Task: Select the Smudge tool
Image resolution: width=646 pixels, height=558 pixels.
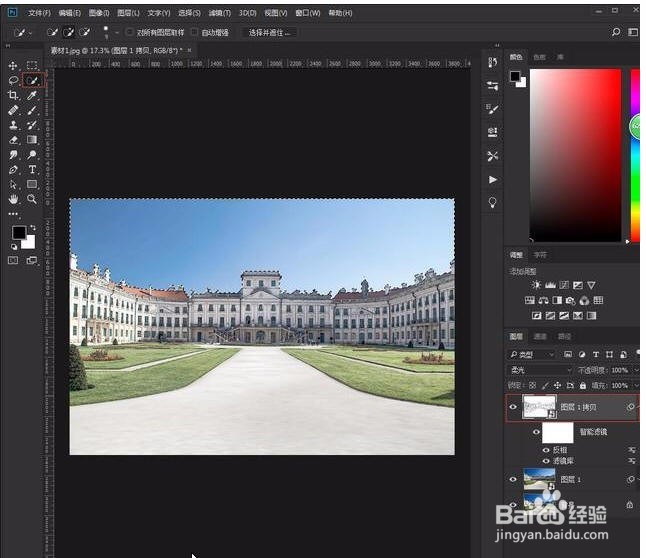Action: coord(13,155)
